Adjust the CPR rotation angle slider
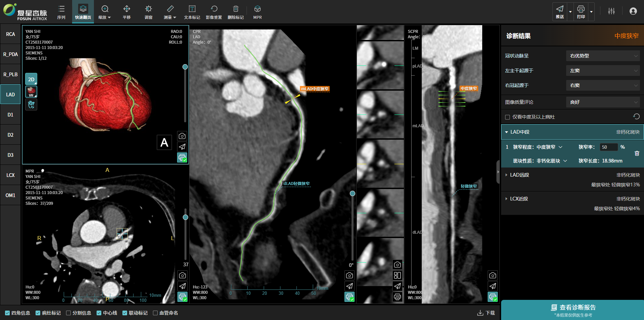The height and width of the screenshot is (320, 644). (353, 193)
